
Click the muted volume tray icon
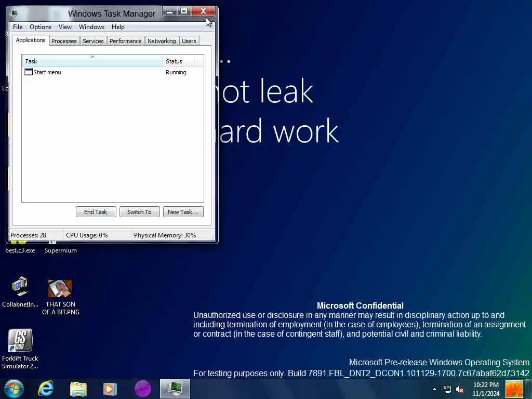(460, 389)
